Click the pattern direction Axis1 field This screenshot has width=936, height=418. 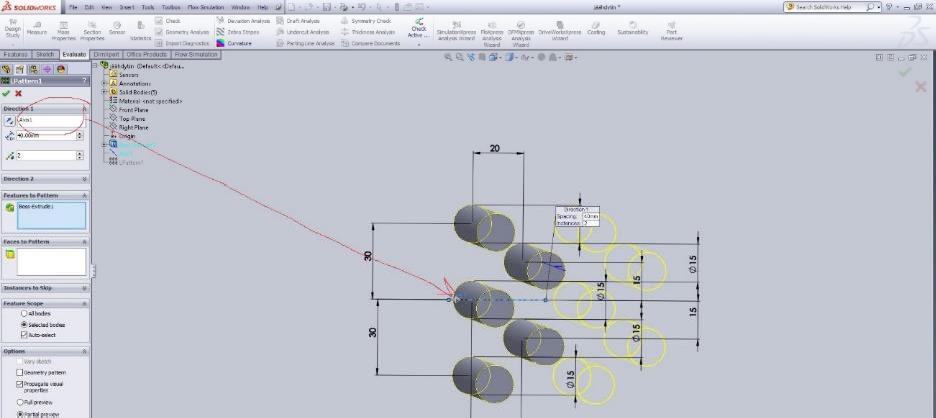tap(50, 121)
